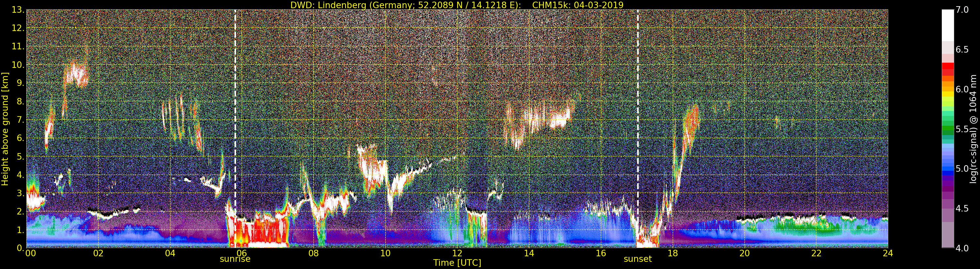980x269 pixels.
Task: Click the time axis tick '16'
Action: click(x=601, y=253)
